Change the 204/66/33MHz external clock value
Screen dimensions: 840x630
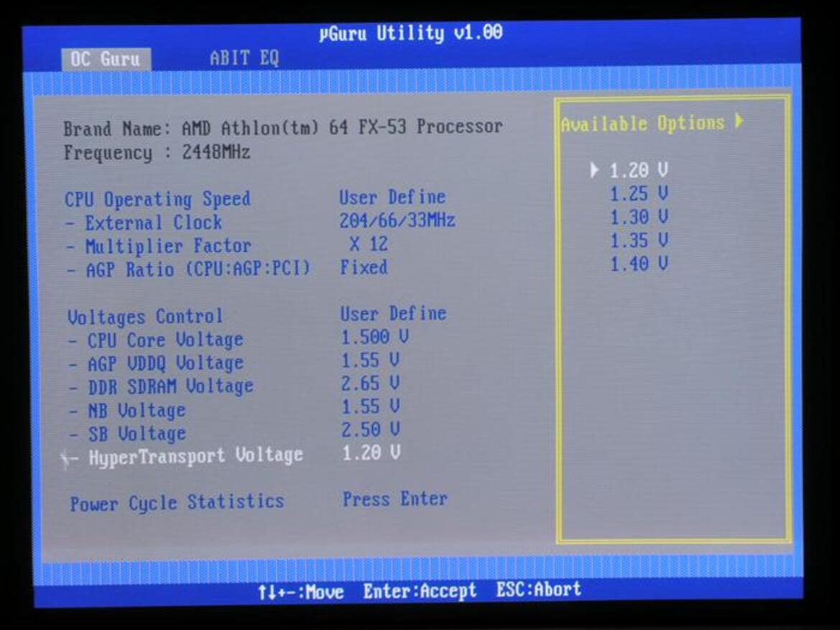(x=397, y=221)
